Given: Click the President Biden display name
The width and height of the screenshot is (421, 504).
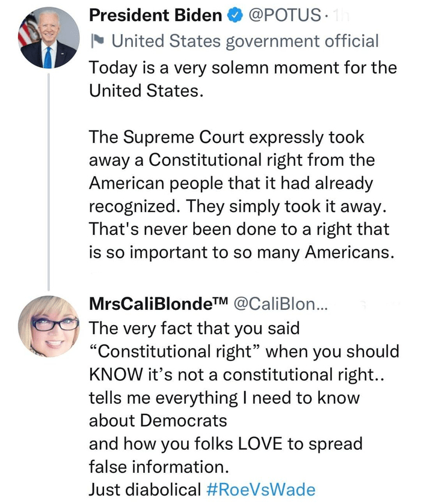Looking at the screenshot, I should coord(155,15).
